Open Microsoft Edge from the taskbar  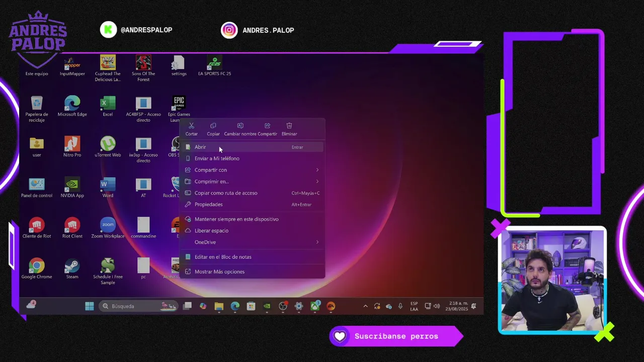pos(235,306)
